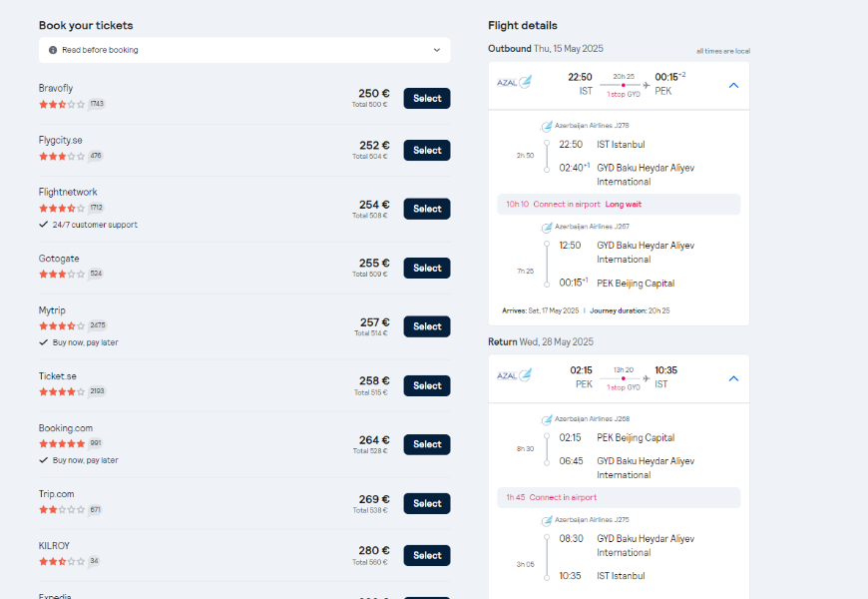Click the Trip.com Total 538 € text
Screen dimensions: 868x599
coord(370,510)
